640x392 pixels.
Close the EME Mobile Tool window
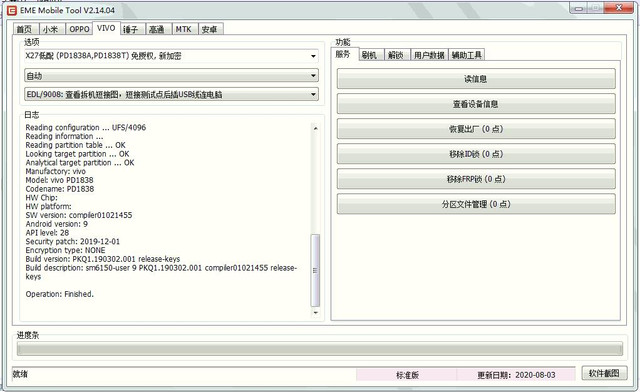pos(619,8)
